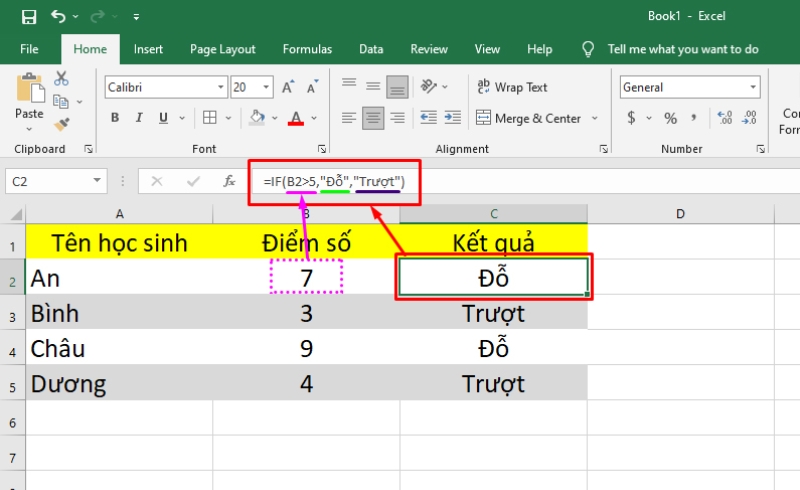Toggle Bold formatting

(x=114, y=118)
